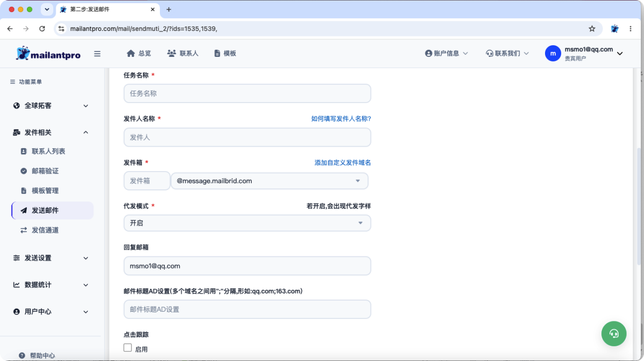The image size is (644, 361).
Task: Click the globe icon beside 全球拓客
Action: [x=16, y=106]
